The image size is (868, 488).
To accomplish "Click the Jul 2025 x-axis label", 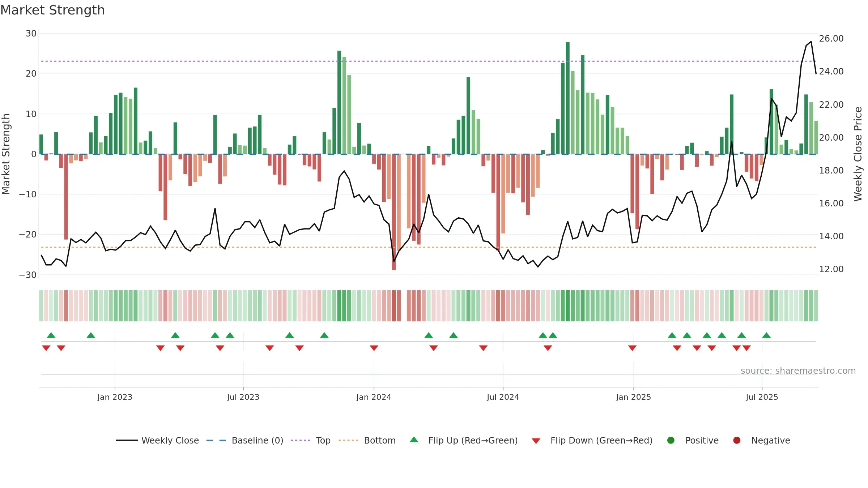I will [762, 397].
